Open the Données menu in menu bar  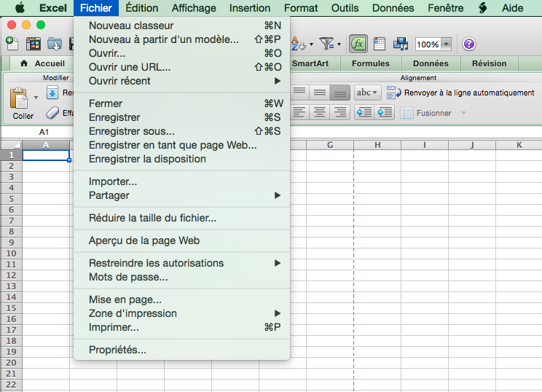tap(393, 8)
